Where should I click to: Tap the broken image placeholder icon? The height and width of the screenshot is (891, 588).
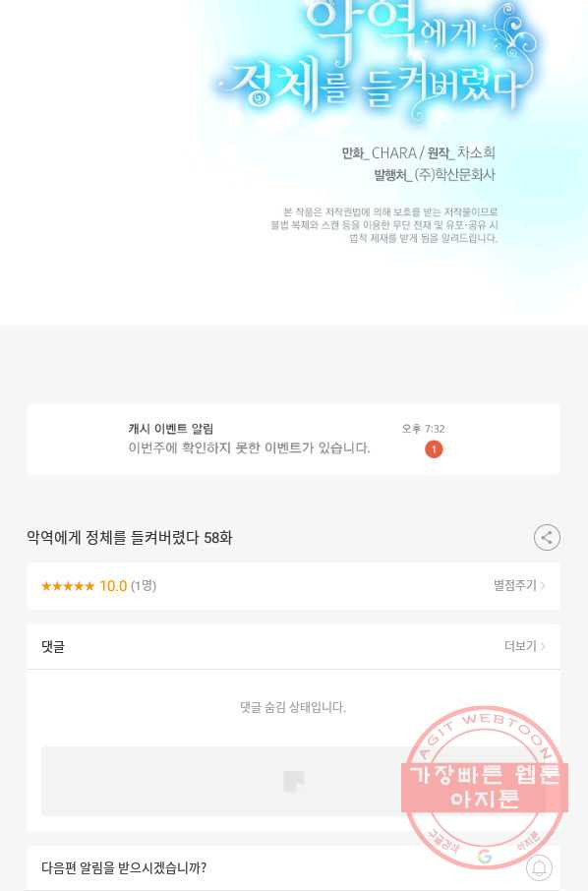click(294, 781)
